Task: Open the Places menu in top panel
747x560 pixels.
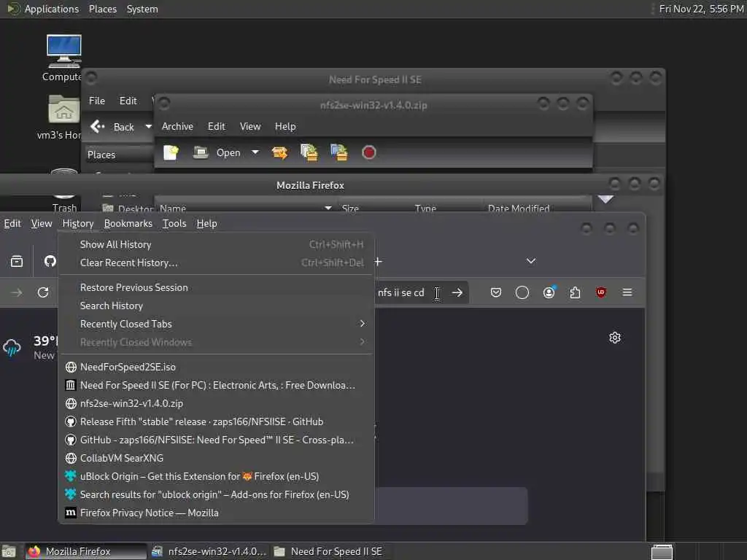Action: pos(102,9)
